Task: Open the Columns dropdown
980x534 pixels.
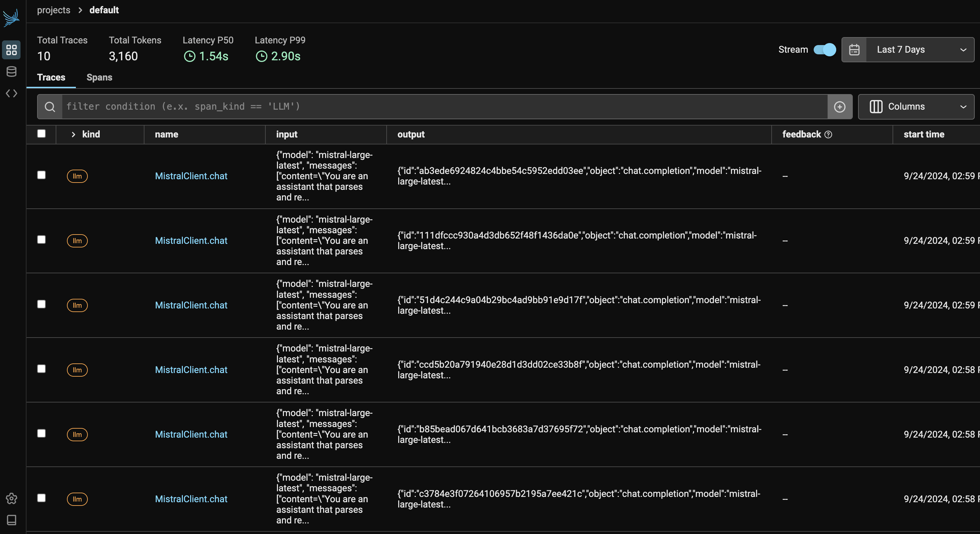Action: (x=916, y=107)
